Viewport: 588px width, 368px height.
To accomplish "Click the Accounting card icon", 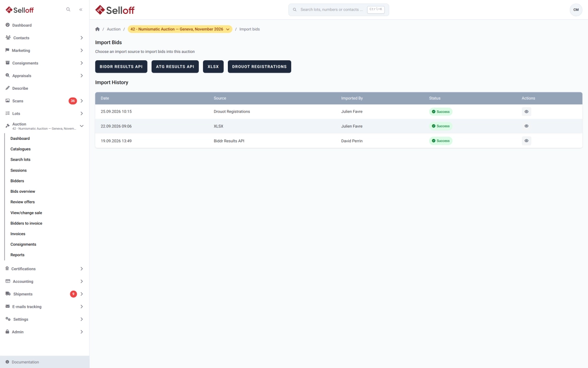I will [x=8, y=282].
